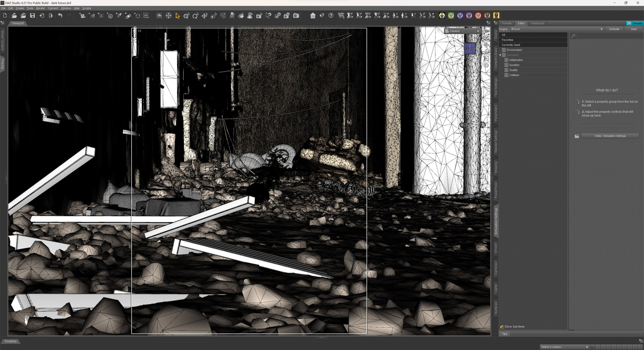The height and width of the screenshot is (350, 644).
Task: Click the Clear button
Action: coord(633,29)
